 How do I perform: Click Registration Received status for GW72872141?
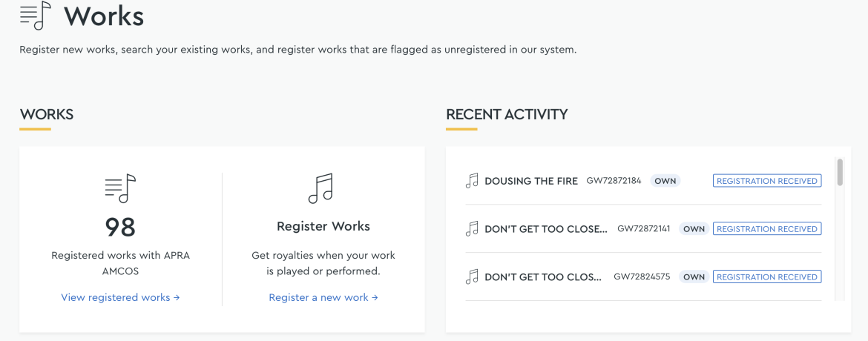pos(766,229)
